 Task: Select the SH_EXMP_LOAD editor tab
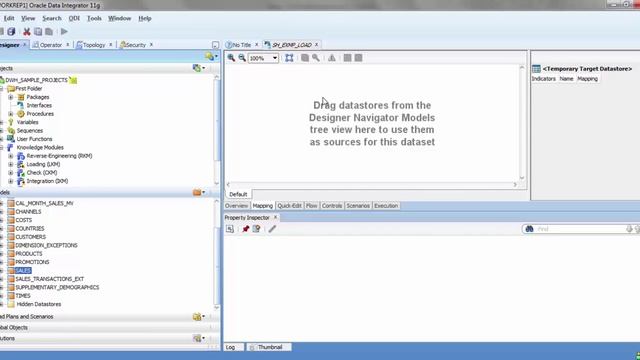(291, 45)
